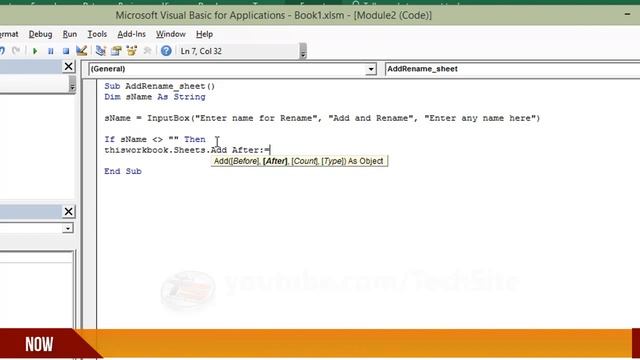Screen dimensions: 640x360
Task: Toggle Design Mode icon
Action: click(x=82, y=51)
